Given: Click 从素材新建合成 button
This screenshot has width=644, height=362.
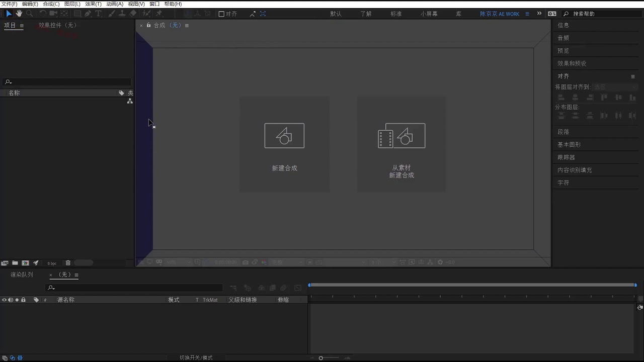Looking at the screenshot, I should pyautogui.click(x=401, y=144).
